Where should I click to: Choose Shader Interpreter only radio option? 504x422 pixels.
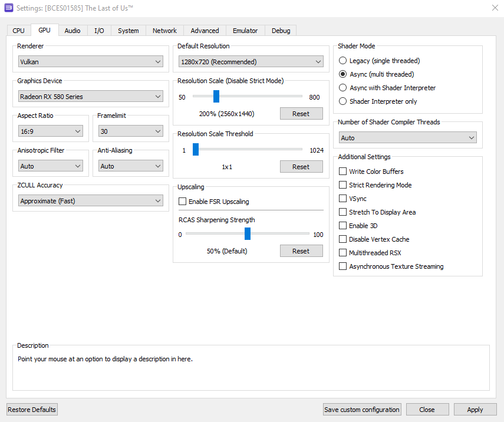click(x=343, y=101)
